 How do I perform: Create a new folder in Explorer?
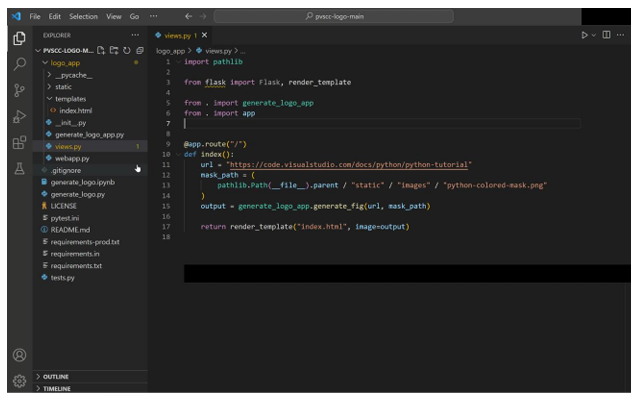pyautogui.click(x=114, y=50)
